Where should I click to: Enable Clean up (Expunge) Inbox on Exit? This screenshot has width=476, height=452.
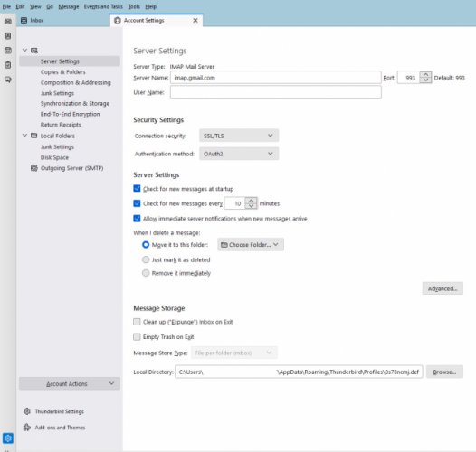[x=137, y=322]
